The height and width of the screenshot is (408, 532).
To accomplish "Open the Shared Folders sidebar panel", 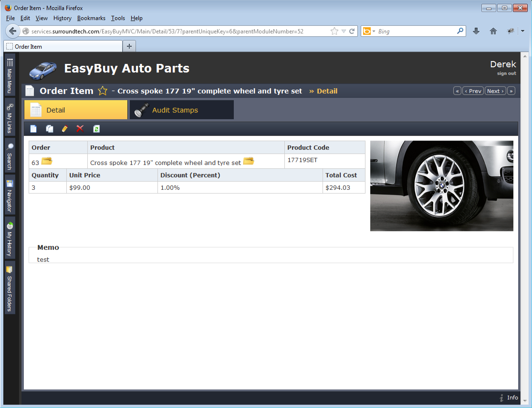I will [x=10, y=288].
